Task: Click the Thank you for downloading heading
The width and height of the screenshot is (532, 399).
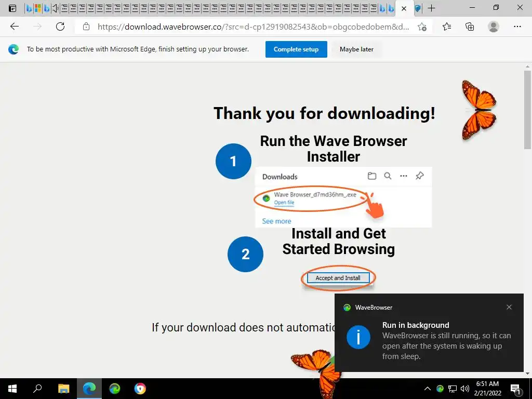Action: (324, 113)
